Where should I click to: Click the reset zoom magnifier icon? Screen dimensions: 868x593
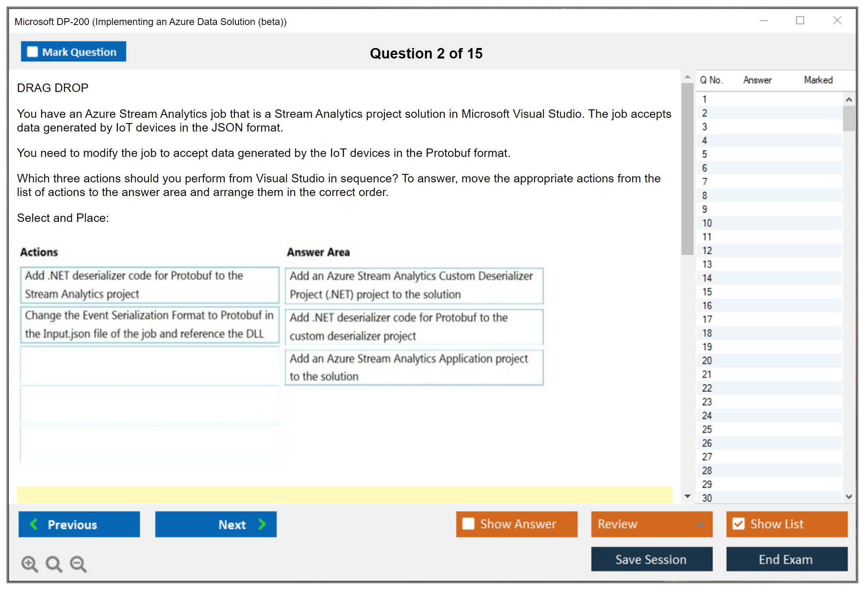pyautogui.click(x=54, y=564)
